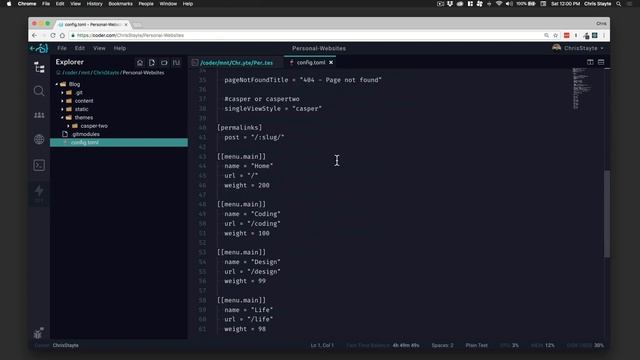Image resolution: width=640 pixels, height=360 pixels.
Task: Switch to the /coder/mnt terminal tab
Action: (236, 63)
